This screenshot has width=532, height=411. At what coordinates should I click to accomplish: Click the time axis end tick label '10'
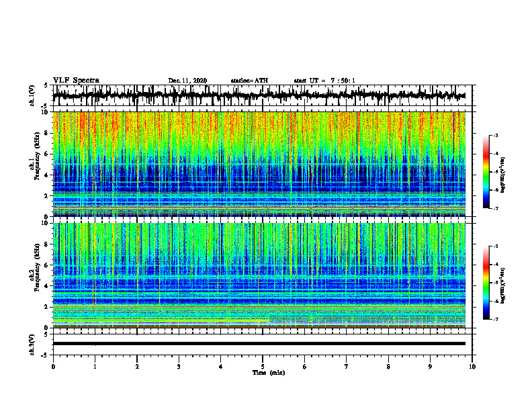[x=472, y=367]
